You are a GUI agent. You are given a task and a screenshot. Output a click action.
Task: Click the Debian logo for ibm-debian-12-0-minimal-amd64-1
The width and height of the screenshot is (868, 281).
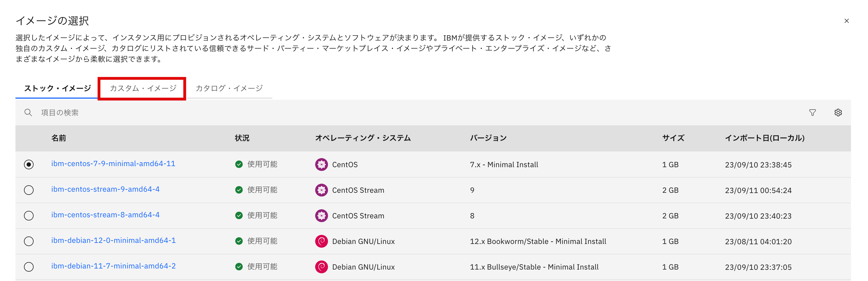322,241
